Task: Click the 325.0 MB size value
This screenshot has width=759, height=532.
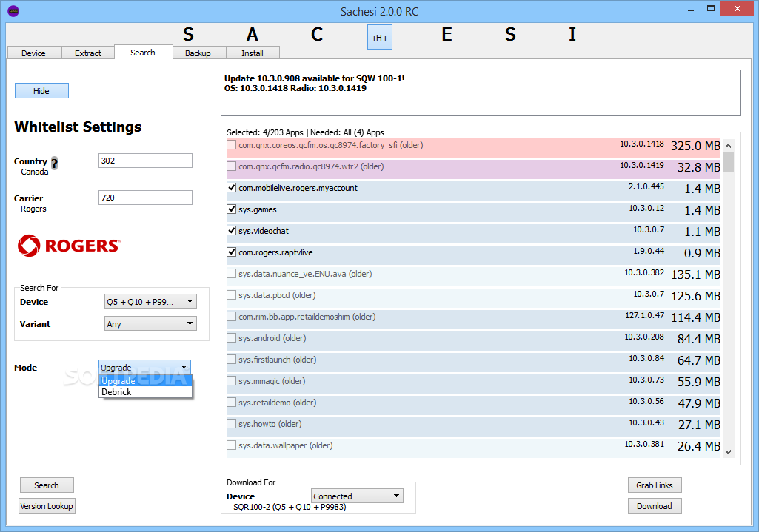Action: [695, 146]
